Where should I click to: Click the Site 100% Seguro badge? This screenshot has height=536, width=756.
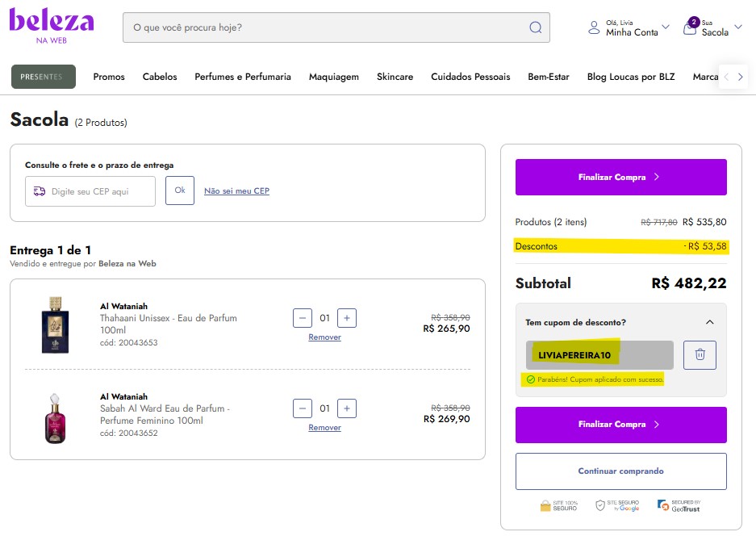tap(559, 505)
